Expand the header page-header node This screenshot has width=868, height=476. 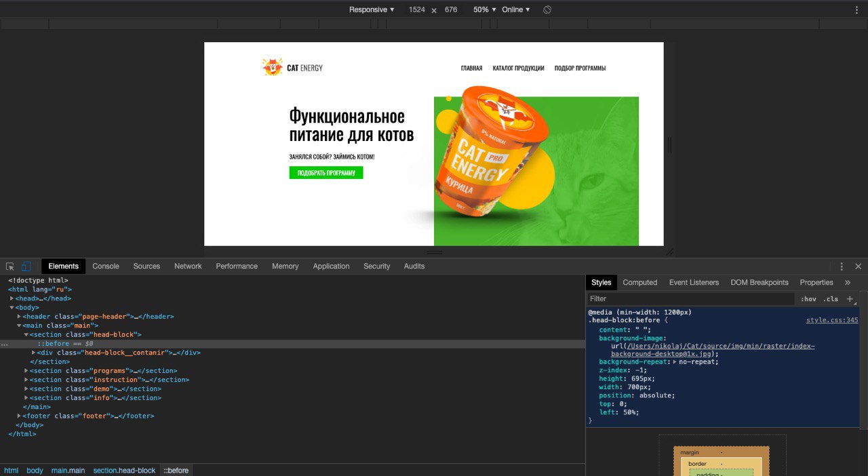coord(19,317)
